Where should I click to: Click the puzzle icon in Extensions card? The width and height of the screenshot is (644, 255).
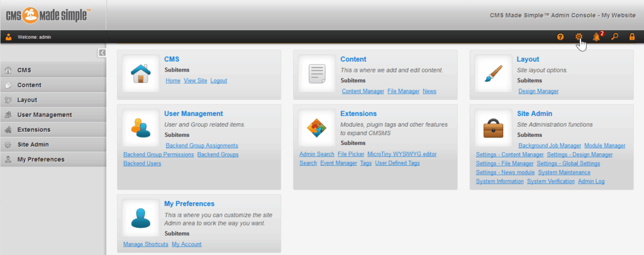pyautogui.click(x=317, y=127)
